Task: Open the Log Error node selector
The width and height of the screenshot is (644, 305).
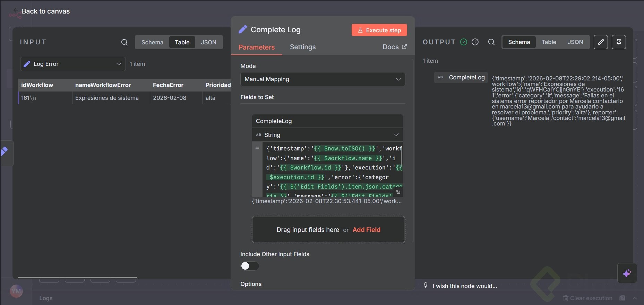Action: pos(73,64)
